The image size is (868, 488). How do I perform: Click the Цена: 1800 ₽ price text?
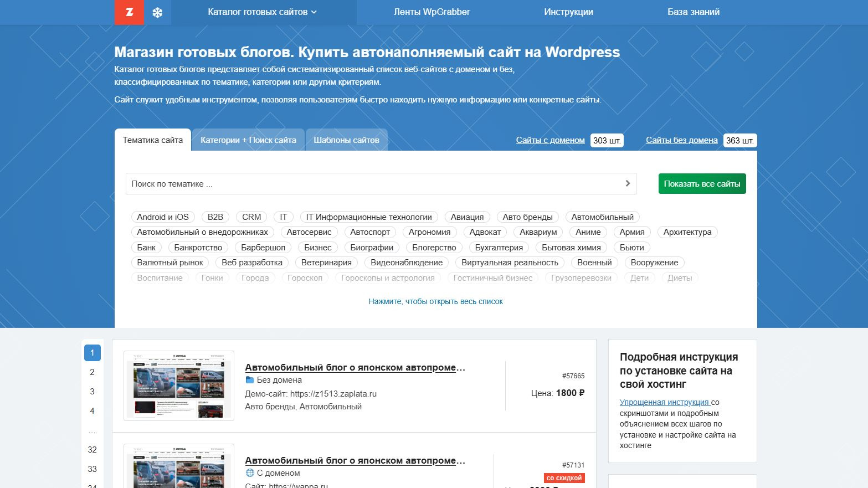pos(558,393)
